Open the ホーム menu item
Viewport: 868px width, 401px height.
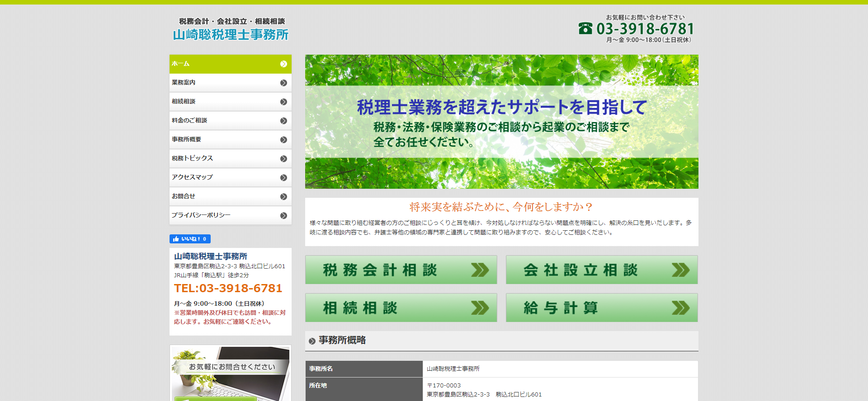[x=231, y=64]
